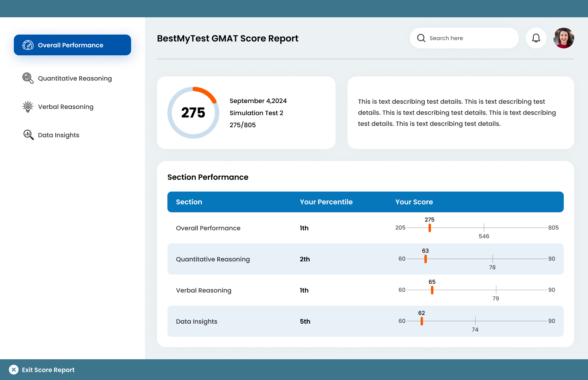Select Overall Performance in the sidebar
This screenshot has width=588, height=380.
(x=72, y=45)
